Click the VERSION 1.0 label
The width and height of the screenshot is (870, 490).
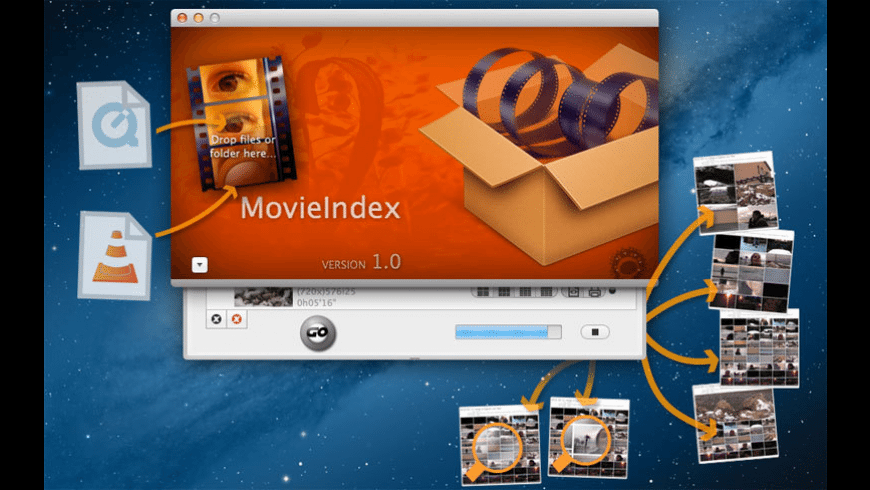click(361, 262)
